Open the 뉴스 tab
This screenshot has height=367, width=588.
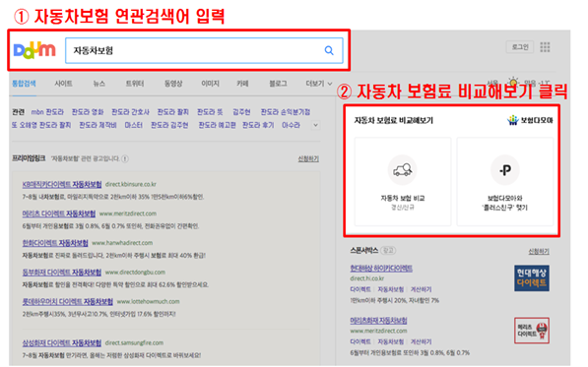click(x=99, y=84)
